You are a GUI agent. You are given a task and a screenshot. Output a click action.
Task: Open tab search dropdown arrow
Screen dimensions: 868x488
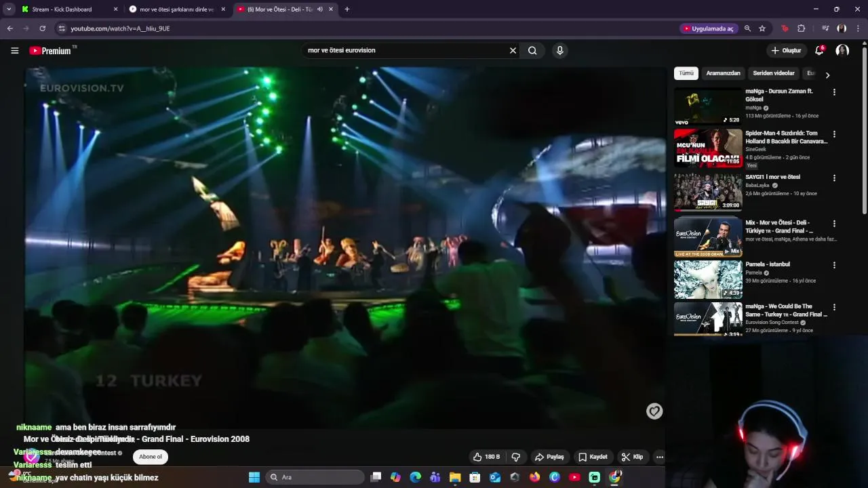click(9, 9)
